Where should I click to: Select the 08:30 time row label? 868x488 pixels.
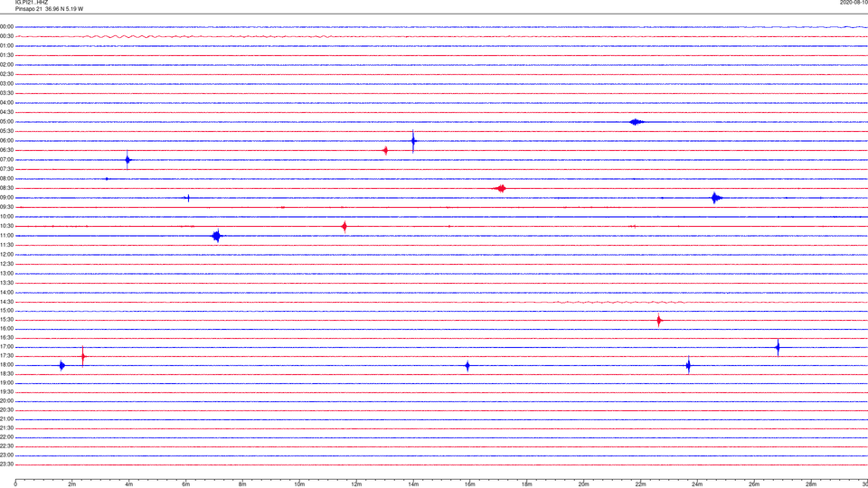(6, 188)
